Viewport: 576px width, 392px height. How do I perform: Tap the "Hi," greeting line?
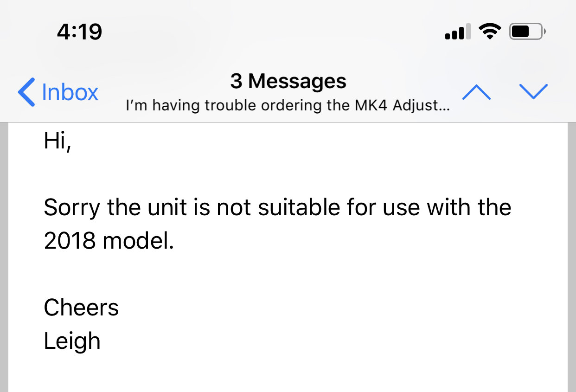point(57,141)
